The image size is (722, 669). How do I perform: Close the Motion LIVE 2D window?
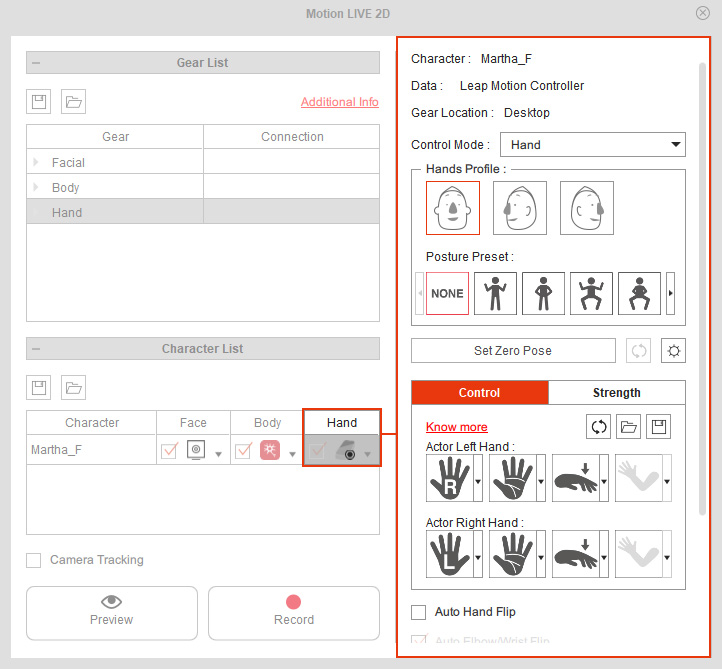pos(703,13)
